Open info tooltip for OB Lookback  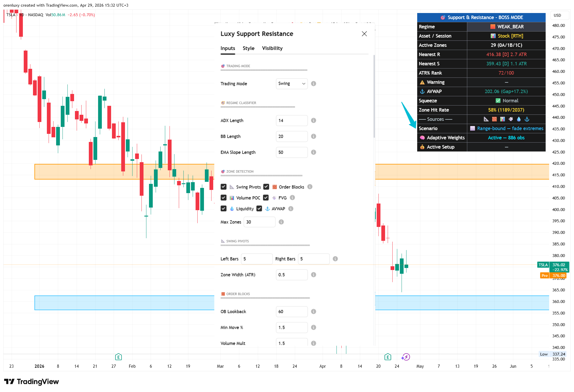pyautogui.click(x=313, y=312)
